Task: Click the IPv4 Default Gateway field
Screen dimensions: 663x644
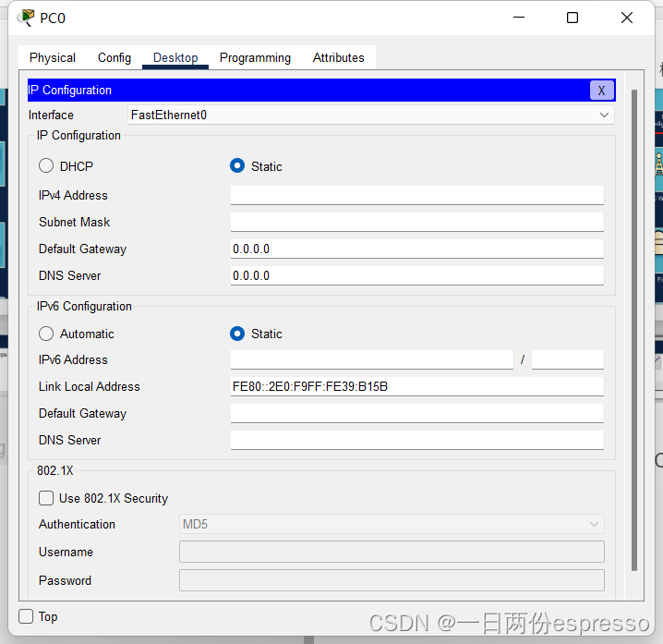Action: click(x=416, y=249)
